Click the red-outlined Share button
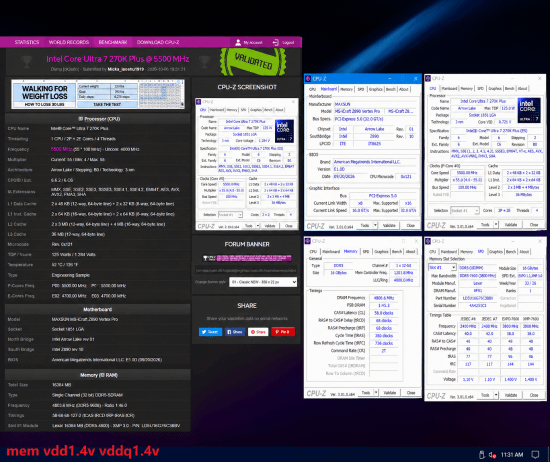550x462 pixels. (258, 332)
